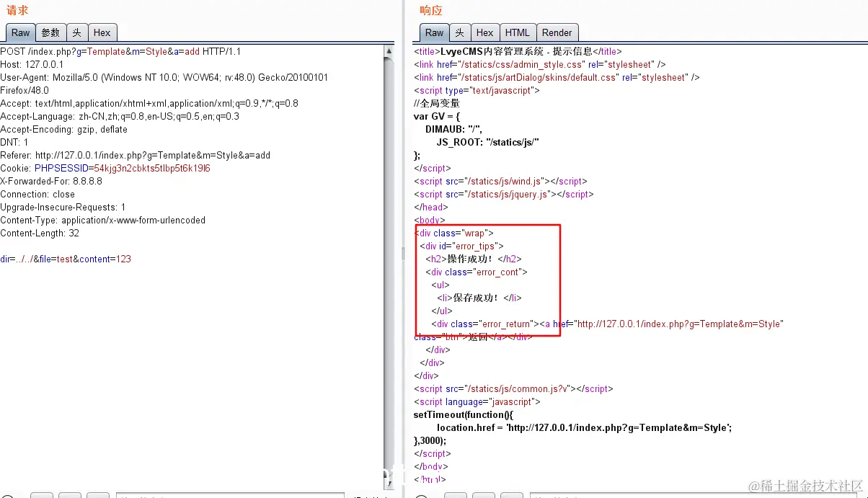Click the },3000); line

click(x=430, y=441)
